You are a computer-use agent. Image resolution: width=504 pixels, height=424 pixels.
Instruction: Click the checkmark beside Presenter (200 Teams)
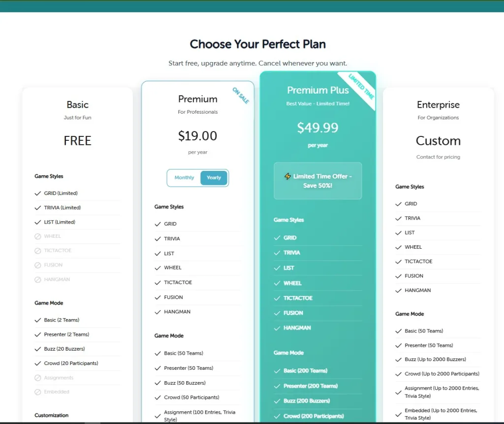tap(277, 386)
